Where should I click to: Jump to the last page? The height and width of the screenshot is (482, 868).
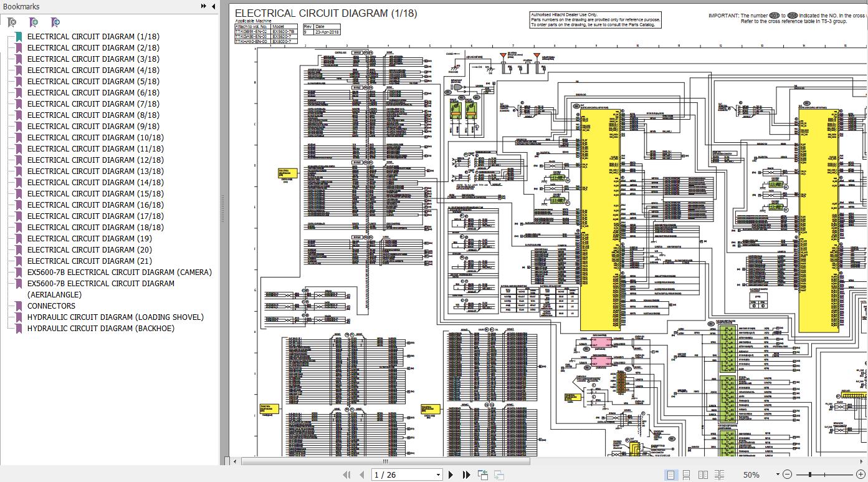pyautogui.click(x=466, y=475)
